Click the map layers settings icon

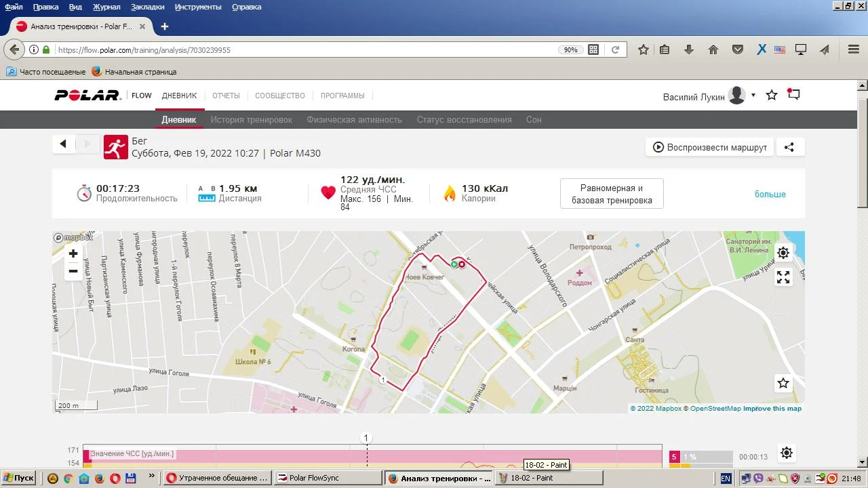[783, 253]
